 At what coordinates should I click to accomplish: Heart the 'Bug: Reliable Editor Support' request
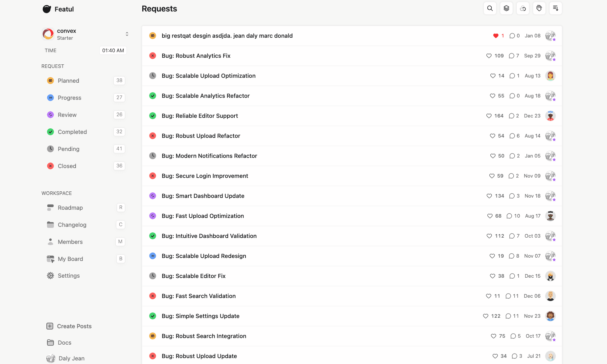coord(489,116)
